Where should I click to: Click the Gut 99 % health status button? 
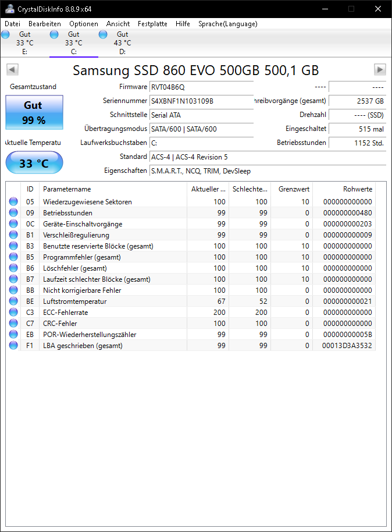coord(34,112)
